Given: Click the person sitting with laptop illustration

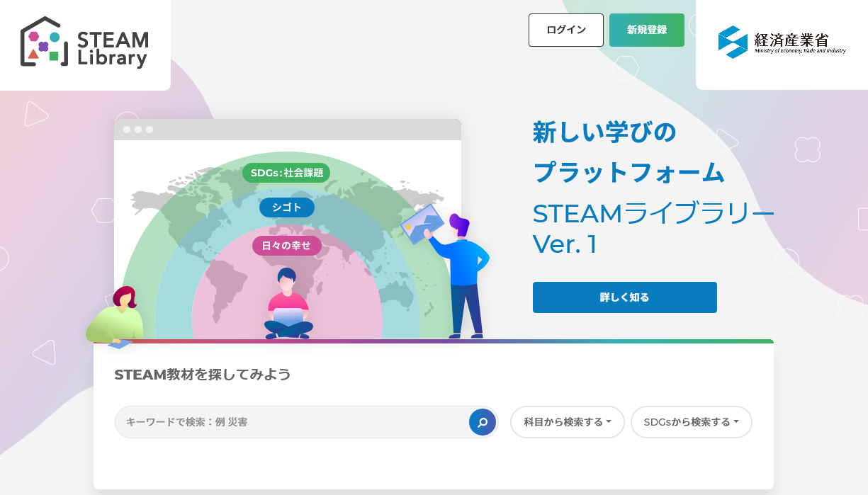Looking at the screenshot, I should coord(288,303).
